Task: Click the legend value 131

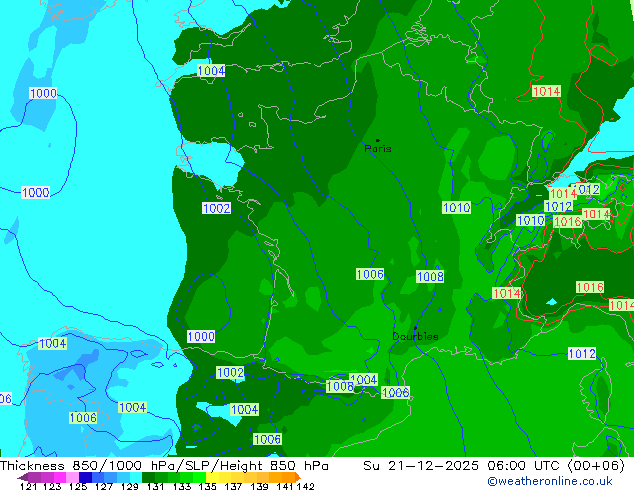Action: point(156,486)
